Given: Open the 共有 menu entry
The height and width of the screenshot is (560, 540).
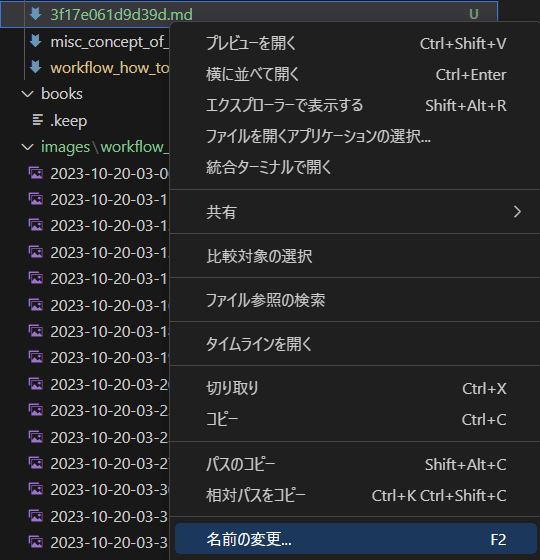Looking at the screenshot, I should [356, 212].
